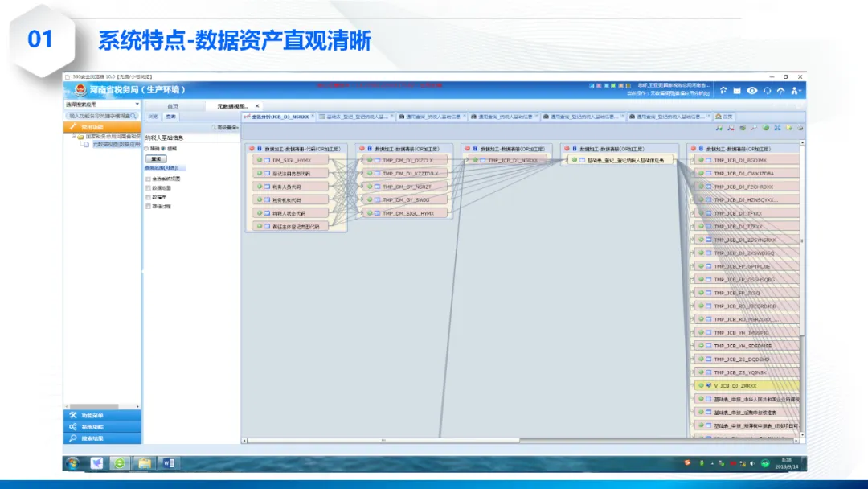Viewport: 868px width, 489px height.
Task: Click the green globe icon in the diagram toolbar
Action: point(766,128)
